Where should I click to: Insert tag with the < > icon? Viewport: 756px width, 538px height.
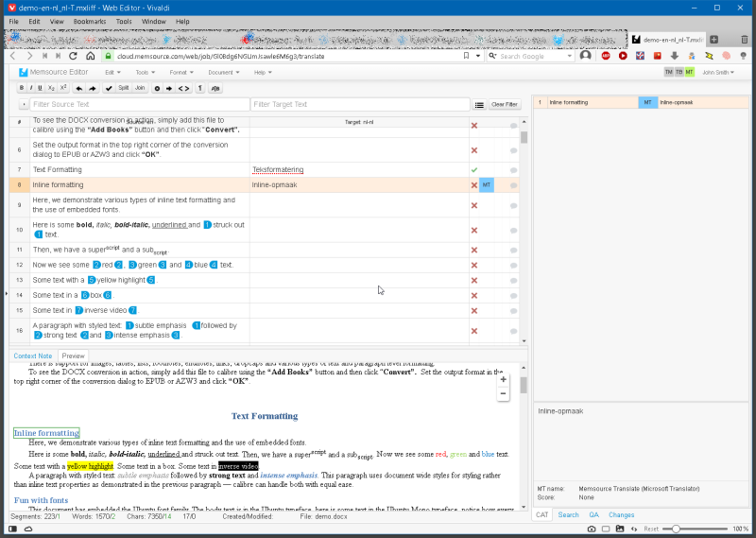pos(183,88)
